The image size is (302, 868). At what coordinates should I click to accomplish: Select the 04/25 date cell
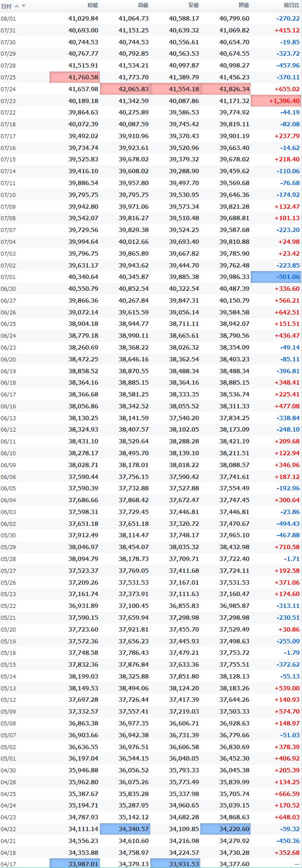pyautogui.click(x=8, y=794)
